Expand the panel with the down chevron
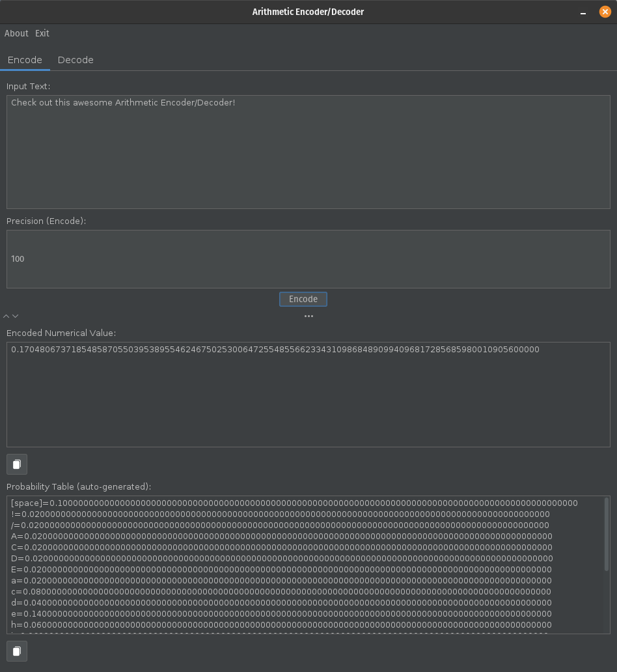The width and height of the screenshot is (617, 672). pyautogui.click(x=15, y=316)
